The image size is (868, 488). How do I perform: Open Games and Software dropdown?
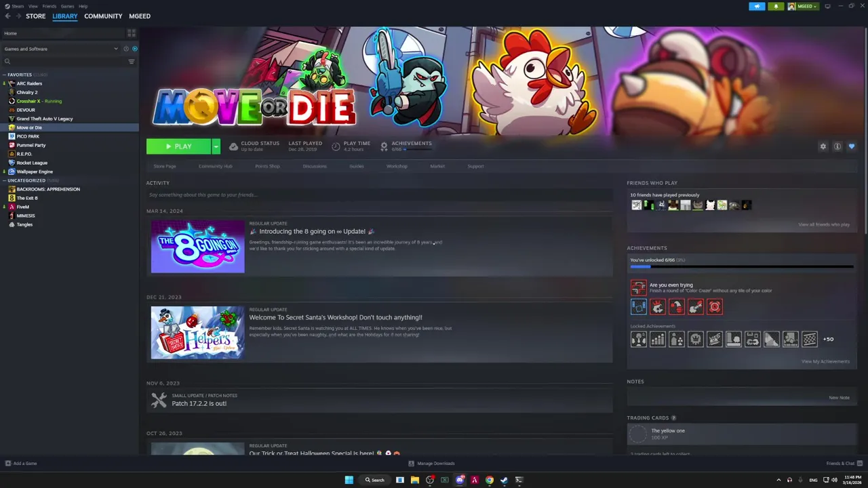[x=61, y=49]
